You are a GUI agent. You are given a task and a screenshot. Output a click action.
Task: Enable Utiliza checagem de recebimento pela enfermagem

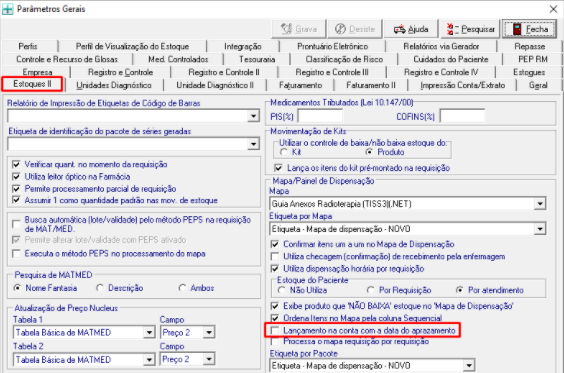tap(275, 256)
